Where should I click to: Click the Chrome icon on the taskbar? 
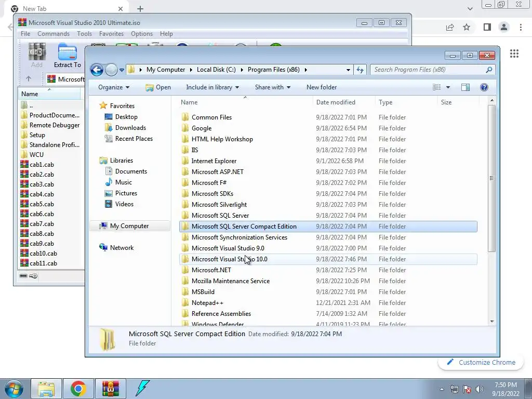(78, 389)
